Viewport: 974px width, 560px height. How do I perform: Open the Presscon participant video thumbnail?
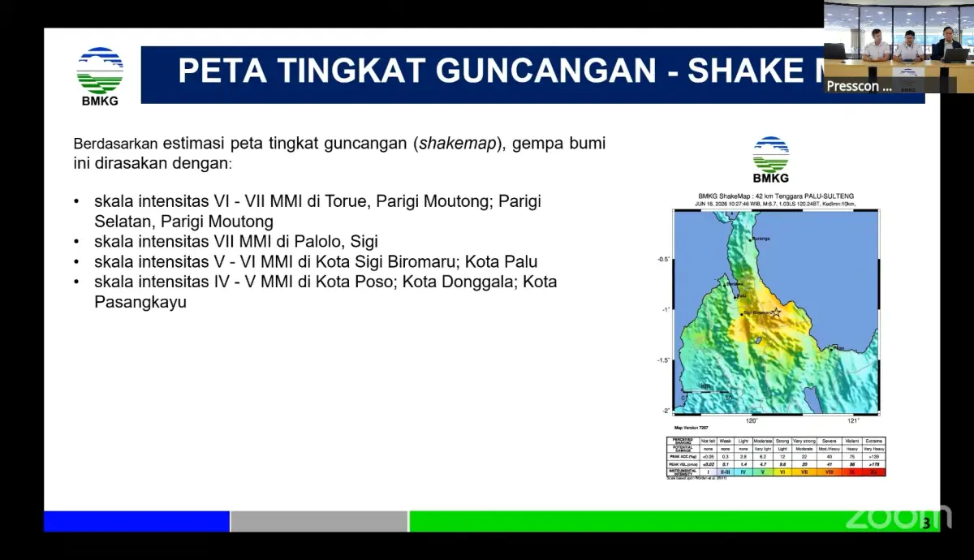pos(899,46)
